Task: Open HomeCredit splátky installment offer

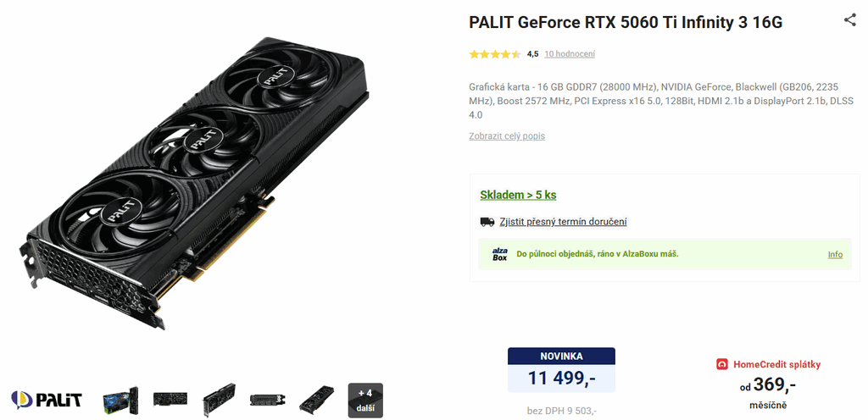Action: coord(776,364)
